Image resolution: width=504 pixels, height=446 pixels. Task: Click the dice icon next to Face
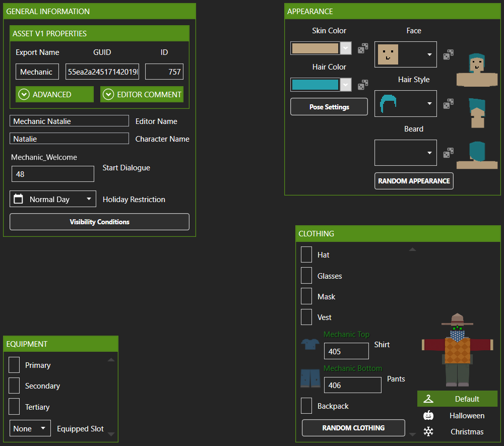[448, 54]
